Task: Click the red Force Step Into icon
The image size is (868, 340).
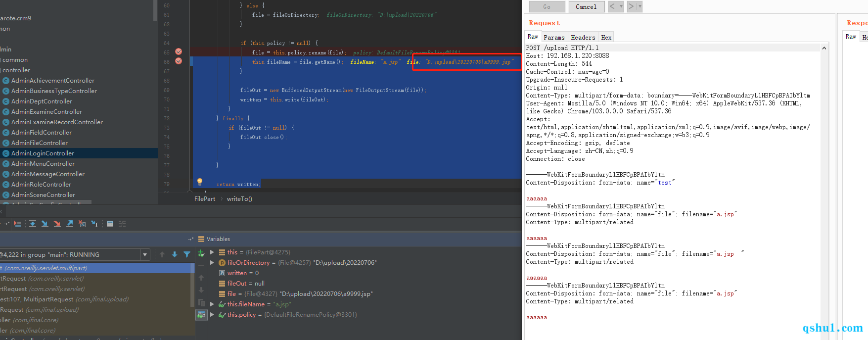Action: point(57,224)
